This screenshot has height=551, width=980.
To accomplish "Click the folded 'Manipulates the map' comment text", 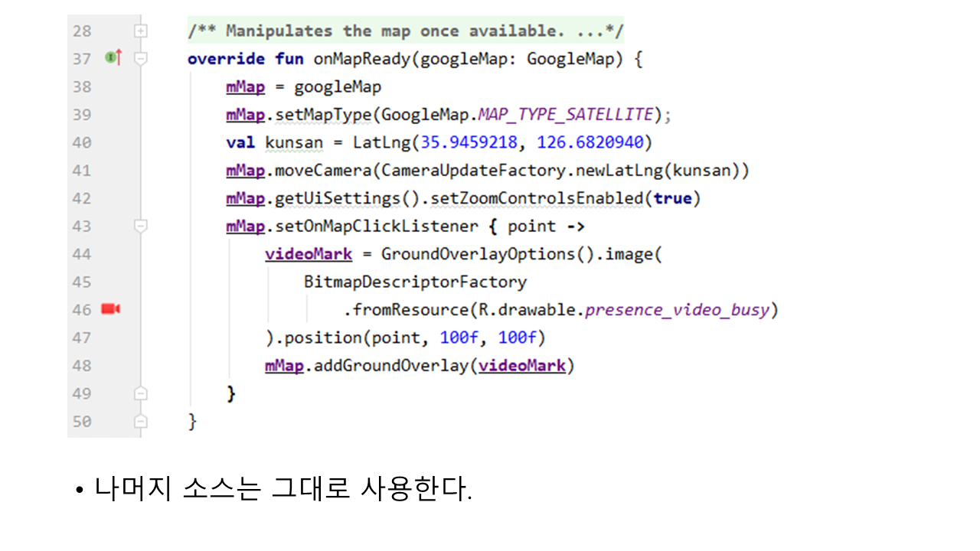I will (x=405, y=31).
